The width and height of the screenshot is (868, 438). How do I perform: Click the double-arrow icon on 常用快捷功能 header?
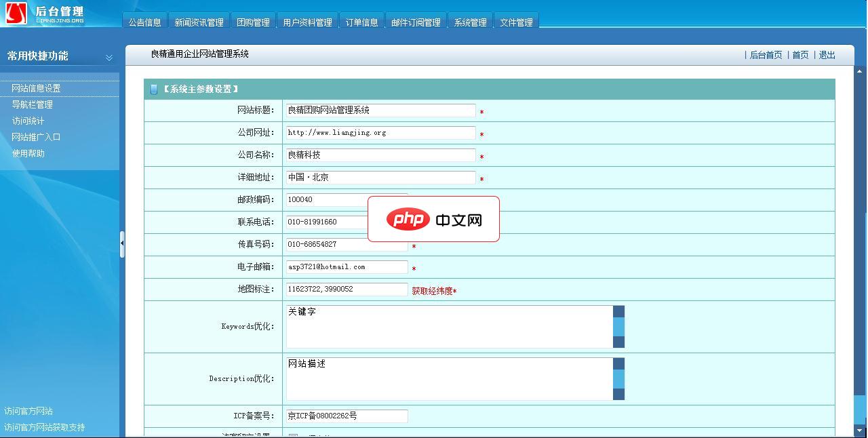pos(108,58)
